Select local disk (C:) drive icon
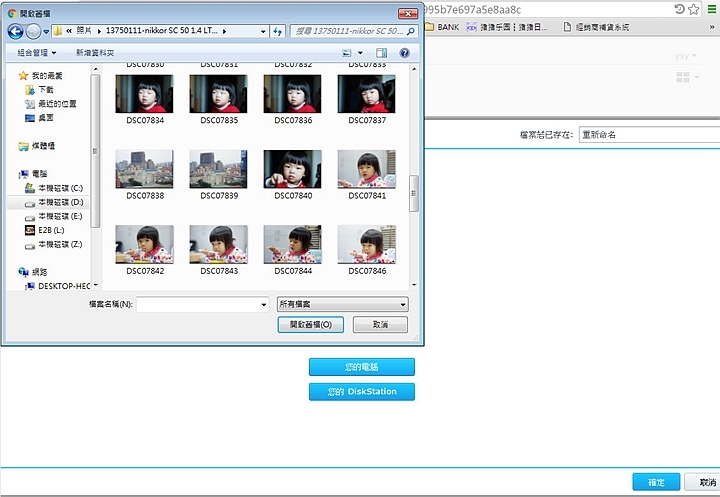The height and width of the screenshot is (497, 720). [x=29, y=188]
